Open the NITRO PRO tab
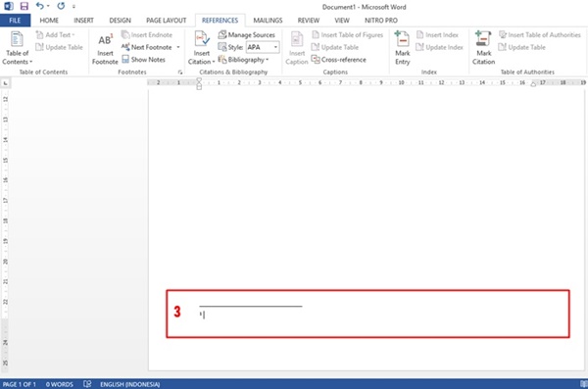The width and height of the screenshot is (588, 389). coord(381,21)
